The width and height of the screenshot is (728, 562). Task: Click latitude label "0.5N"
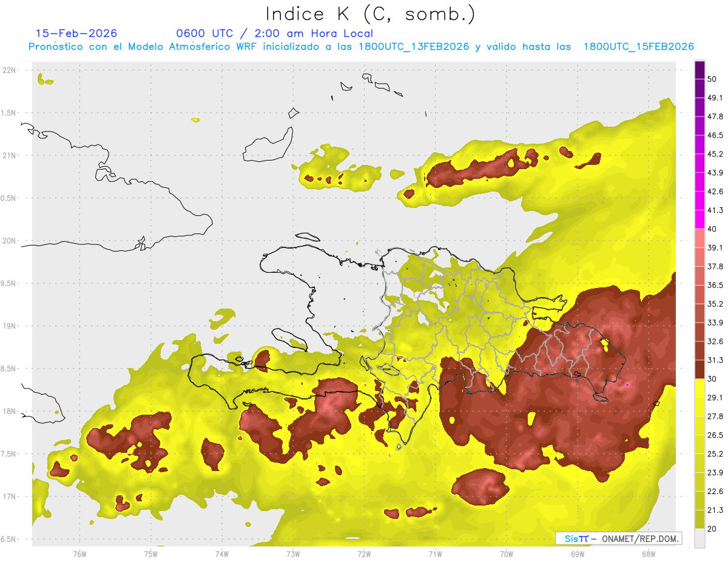tap(9, 198)
